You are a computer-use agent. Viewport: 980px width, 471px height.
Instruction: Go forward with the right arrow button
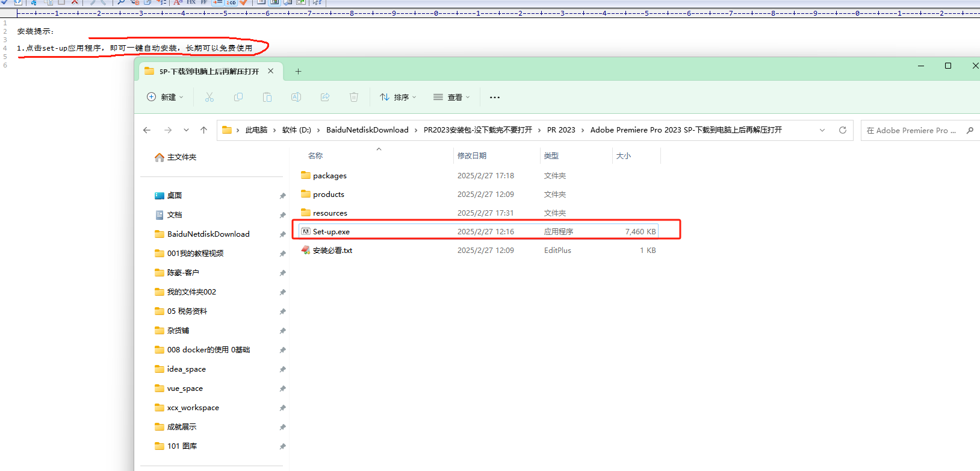[168, 130]
